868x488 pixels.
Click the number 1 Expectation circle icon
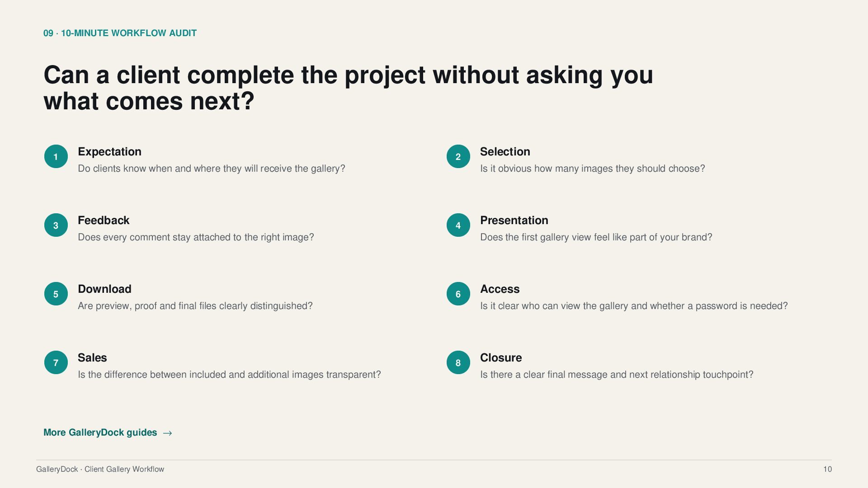[x=56, y=156]
